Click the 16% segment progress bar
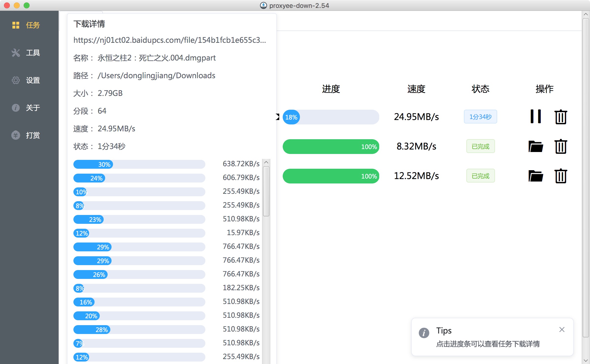The width and height of the screenshot is (590, 364). click(x=139, y=302)
